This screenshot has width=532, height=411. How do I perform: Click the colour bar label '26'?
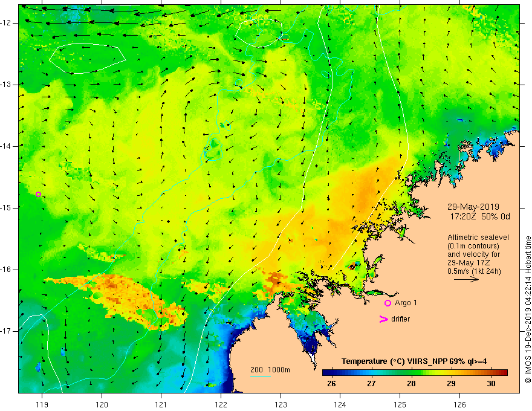coord(331,384)
